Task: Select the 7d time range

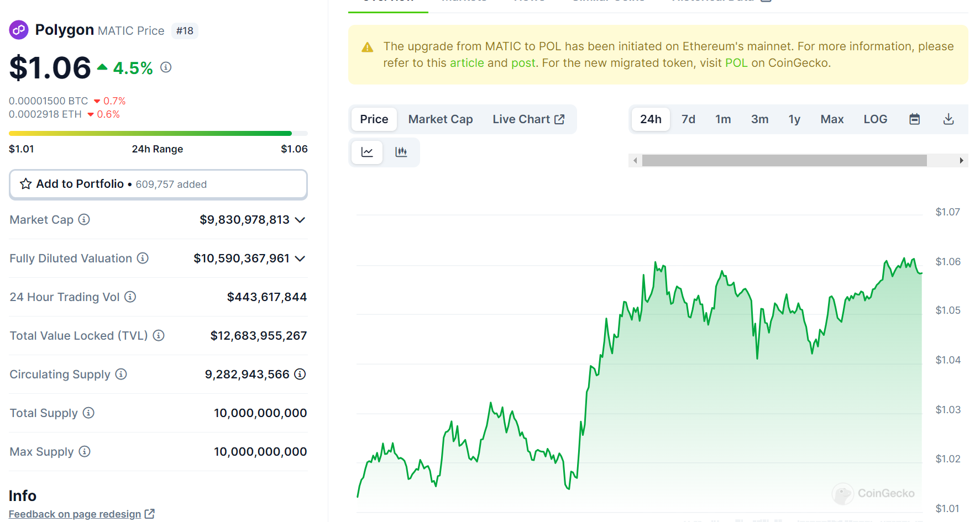Action: pyautogui.click(x=688, y=119)
